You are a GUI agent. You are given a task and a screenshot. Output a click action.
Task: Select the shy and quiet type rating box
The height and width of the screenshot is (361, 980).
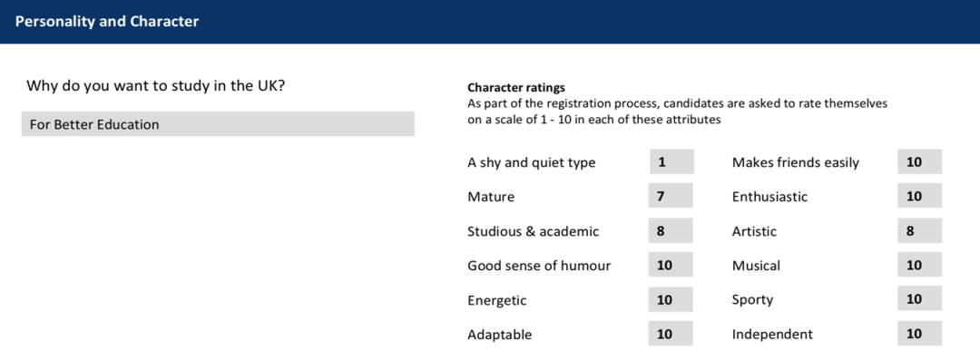point(671,161)
